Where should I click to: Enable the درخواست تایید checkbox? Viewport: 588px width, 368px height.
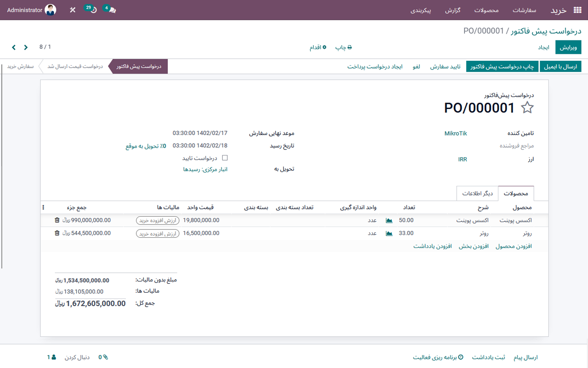click(x=225, y=157)
